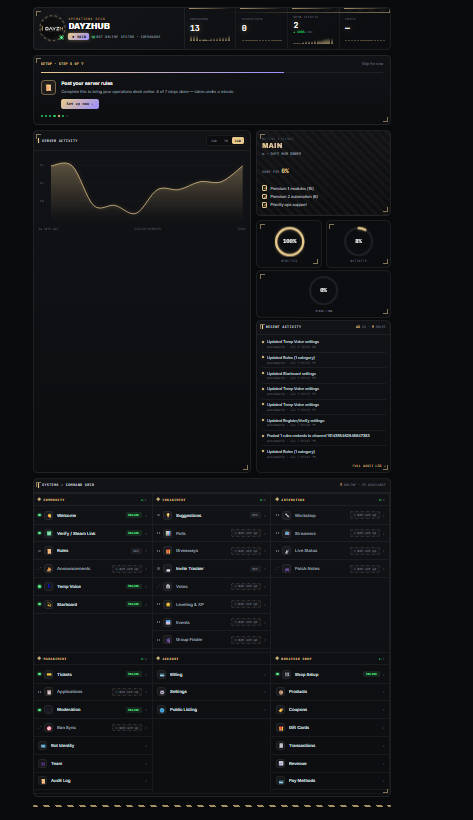
Task: Open the Shop Setup item
Action: click(331, 675)
